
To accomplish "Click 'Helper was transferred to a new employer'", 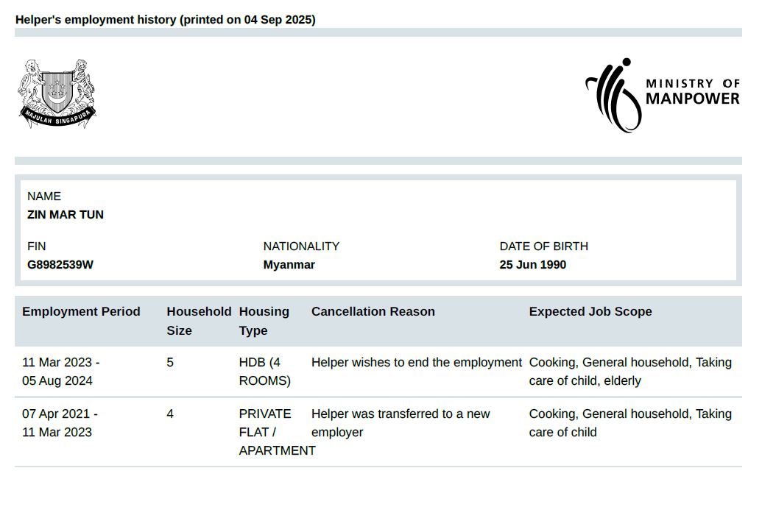I will 400,423.
